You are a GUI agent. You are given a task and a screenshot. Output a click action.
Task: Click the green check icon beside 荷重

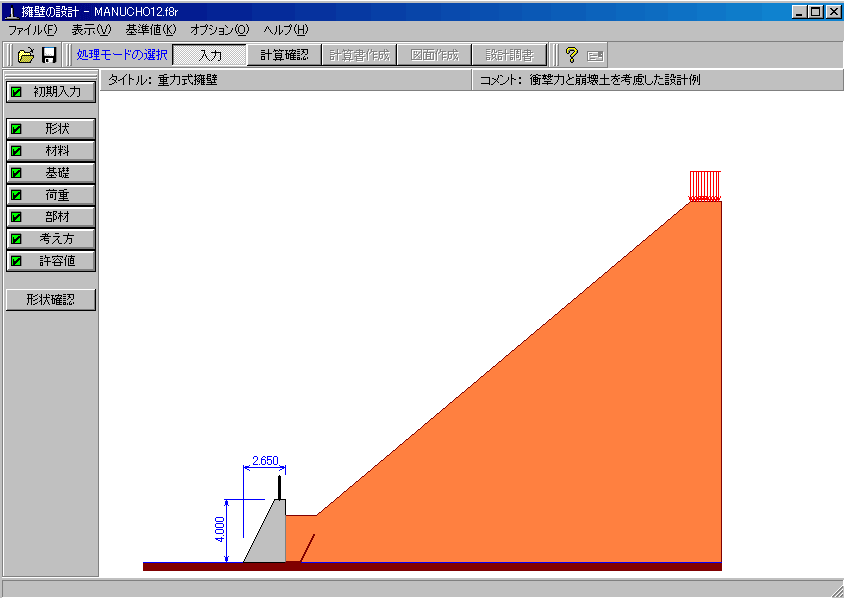point(16,195)
